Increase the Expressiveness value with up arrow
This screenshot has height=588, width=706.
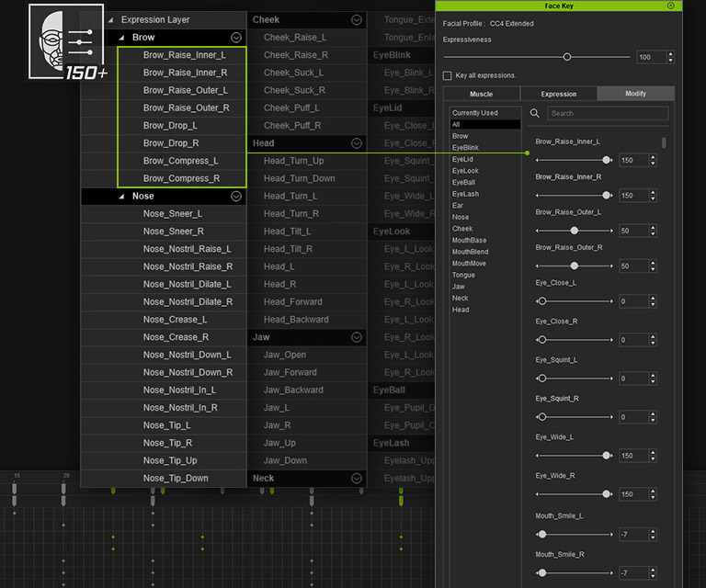pos(670,53)
